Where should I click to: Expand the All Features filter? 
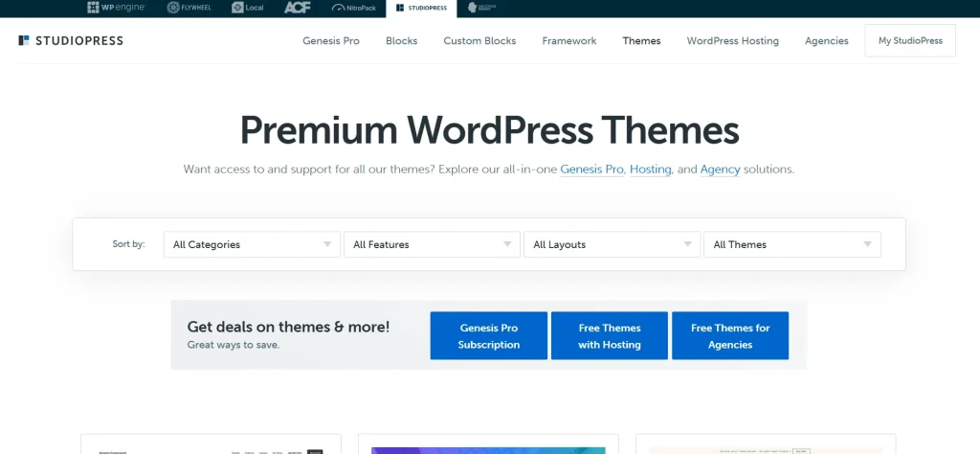[432, 244]
